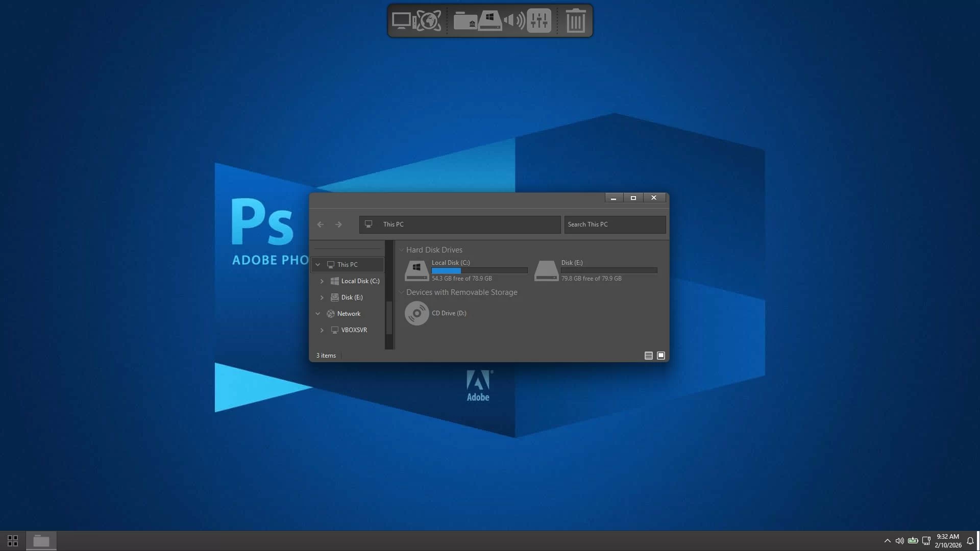Select Network in the navigation pane

[349, 314]
